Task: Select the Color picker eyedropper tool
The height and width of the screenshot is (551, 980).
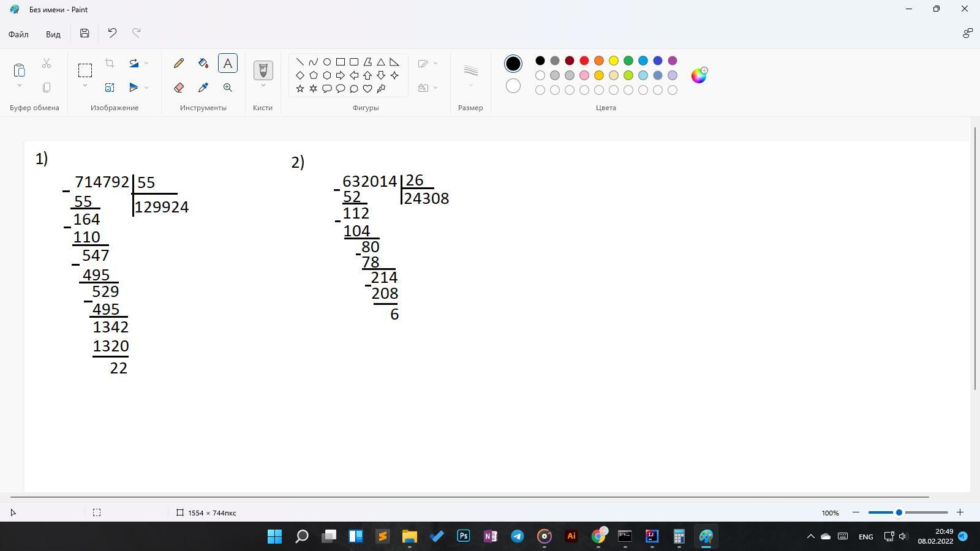Action: pyautogui.click(x=203, y=88)
